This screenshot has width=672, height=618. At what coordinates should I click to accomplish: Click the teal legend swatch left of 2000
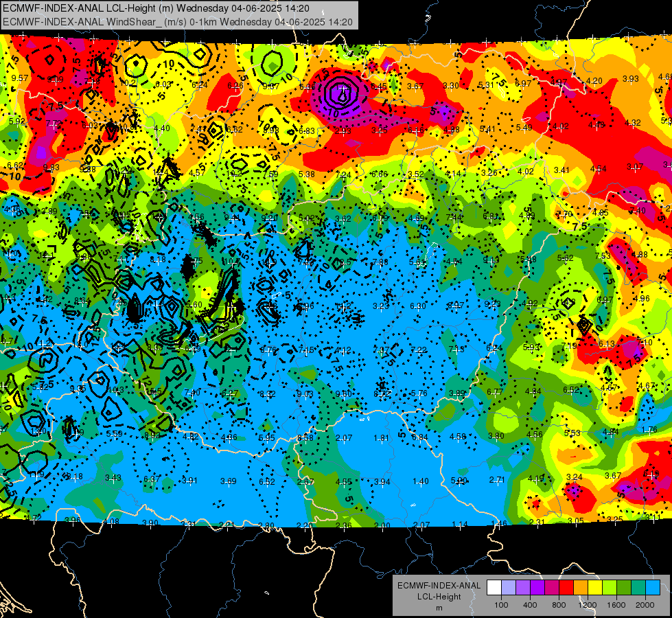click(638, 587)
